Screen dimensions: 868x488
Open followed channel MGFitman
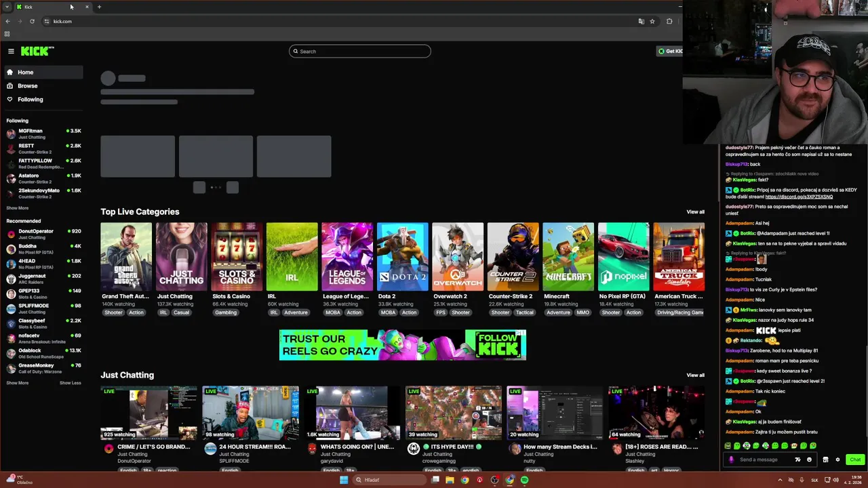coord(43,134)
